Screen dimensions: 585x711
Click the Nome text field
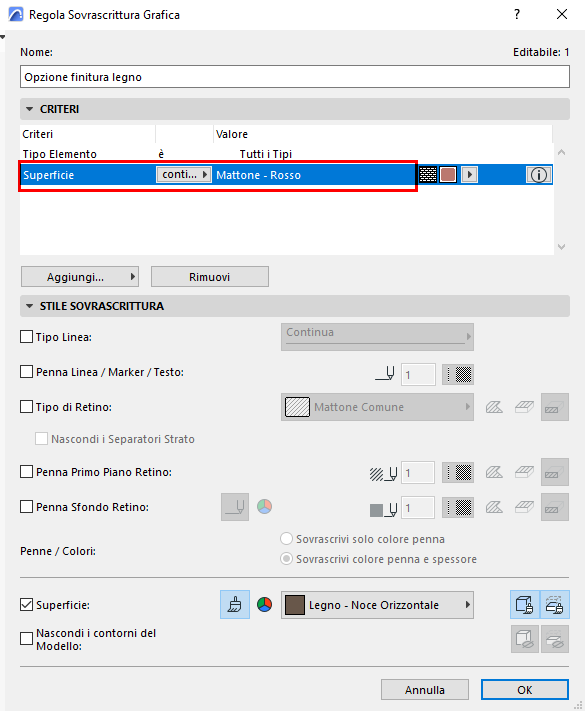point(295,77)
